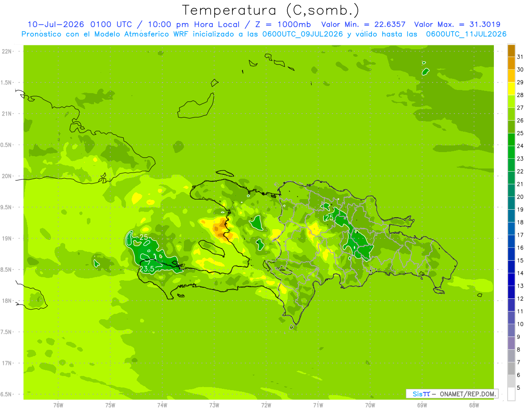Image resolution: width=532 pixels, height=411 pixels.
Task: Pick the legend swatch between 6 and 7
Action: (511, 369)
